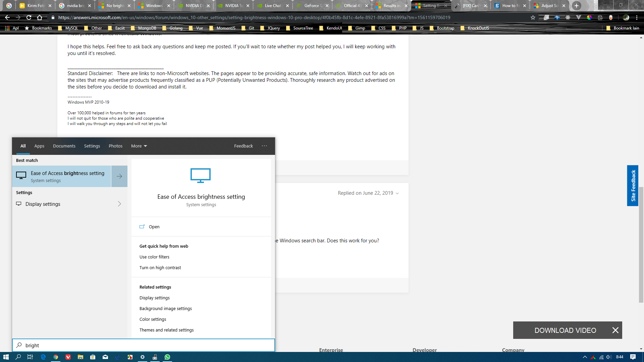
Task: Open a new browser tab with the plus icon
Action: (x=577, y=6)
